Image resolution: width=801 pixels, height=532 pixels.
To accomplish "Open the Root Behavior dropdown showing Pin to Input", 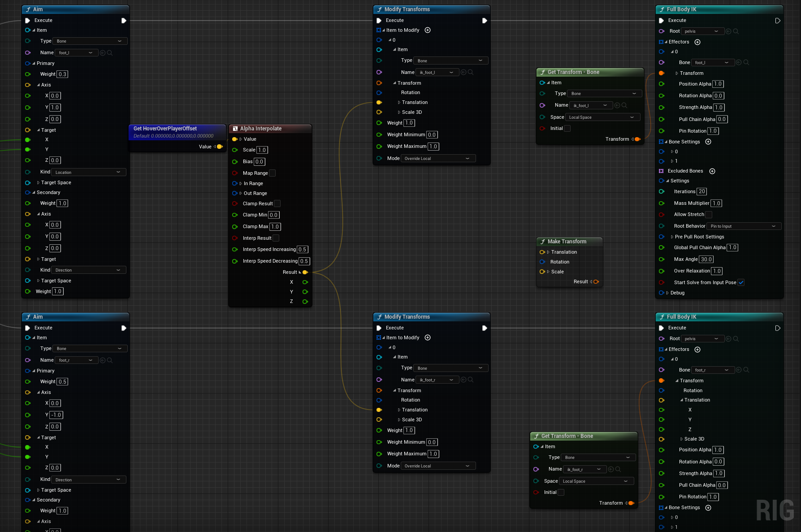I will coord(744,226).
